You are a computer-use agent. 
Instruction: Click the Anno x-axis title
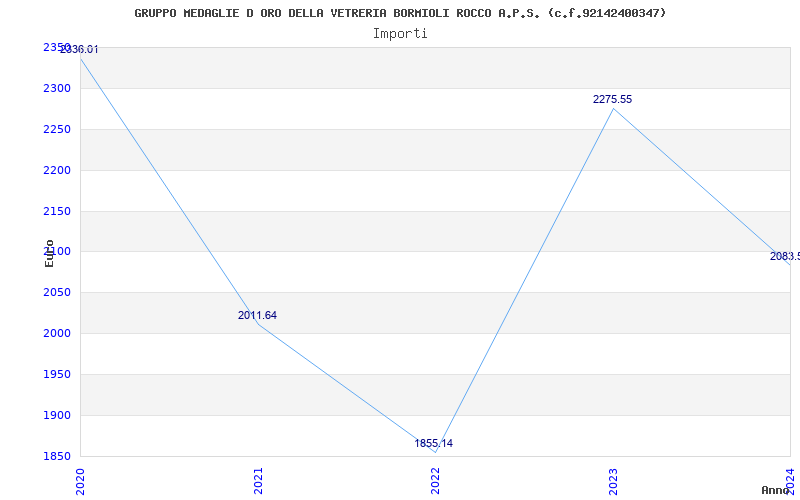776,490
